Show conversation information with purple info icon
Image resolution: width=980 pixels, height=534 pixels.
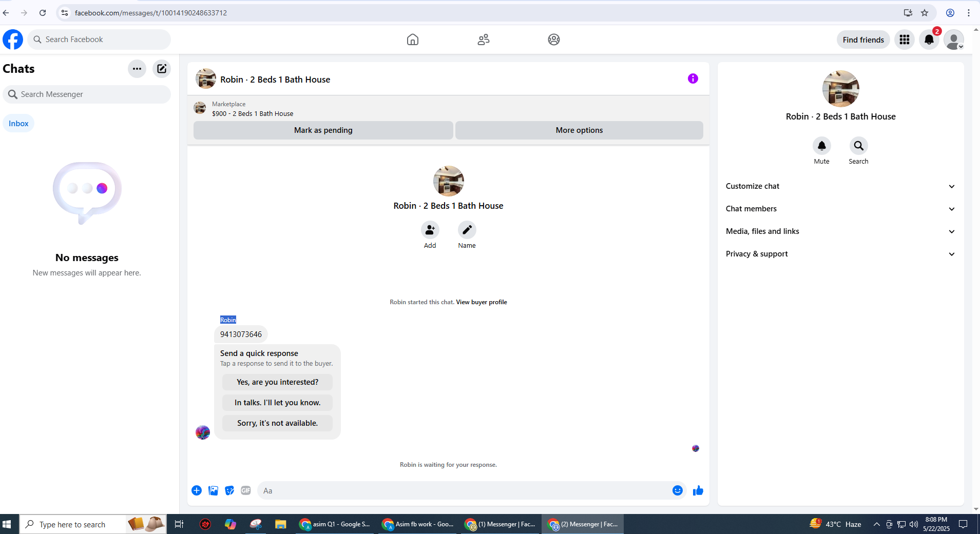pos(693,78)
